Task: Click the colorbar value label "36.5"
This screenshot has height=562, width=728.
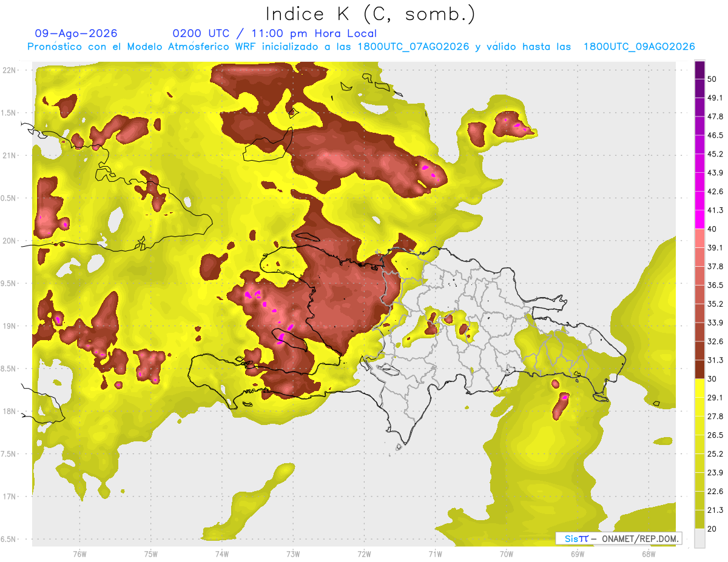Action: tap(715, 285)
